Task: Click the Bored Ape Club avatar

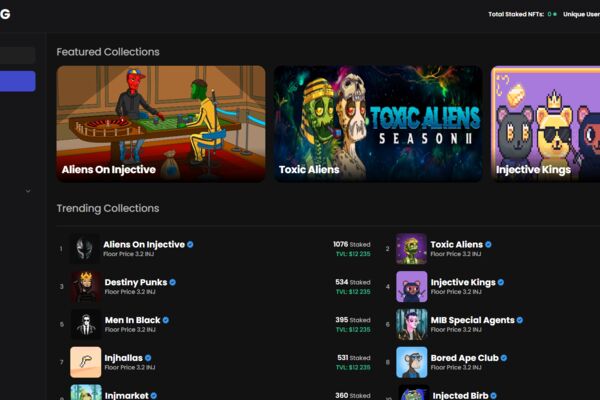Action: 411,362
